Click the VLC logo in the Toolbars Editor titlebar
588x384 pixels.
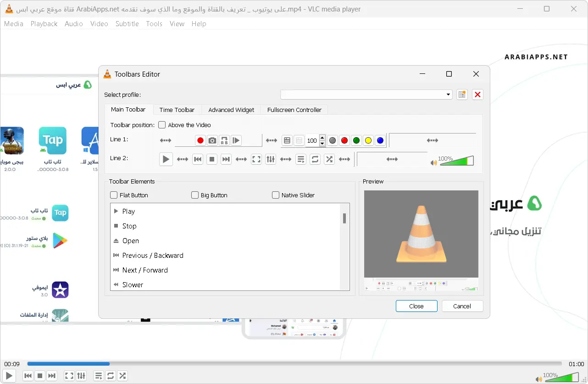[107, 73]
